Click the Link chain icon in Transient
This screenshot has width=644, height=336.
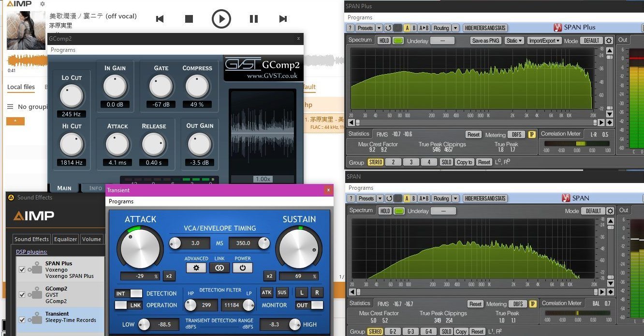coord(220,267)
